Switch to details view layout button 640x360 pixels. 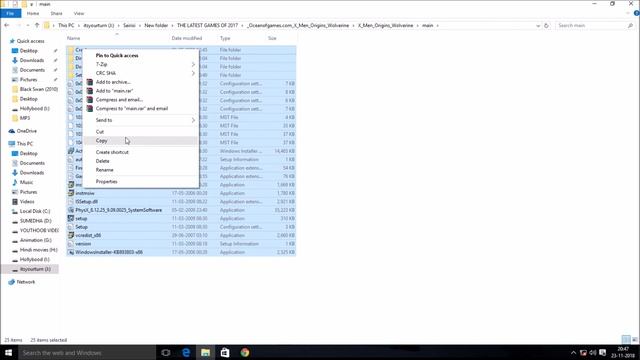pyautogui.click(x=626, y=340)
